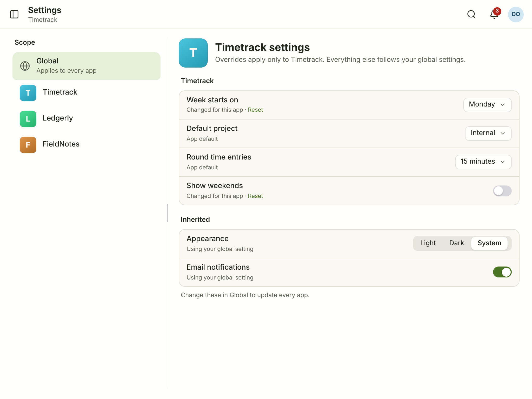Viewport: 532px width, 399px height.
Task: Select System appearance option
Action: coord(489,243)
